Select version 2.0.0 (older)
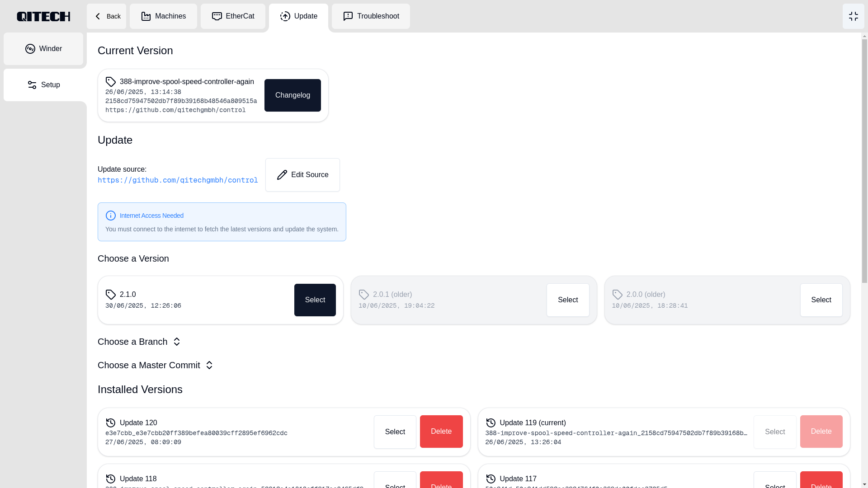The height and width of the screenshot is (488, 868). pyautogui.click(x=821, y=300)
